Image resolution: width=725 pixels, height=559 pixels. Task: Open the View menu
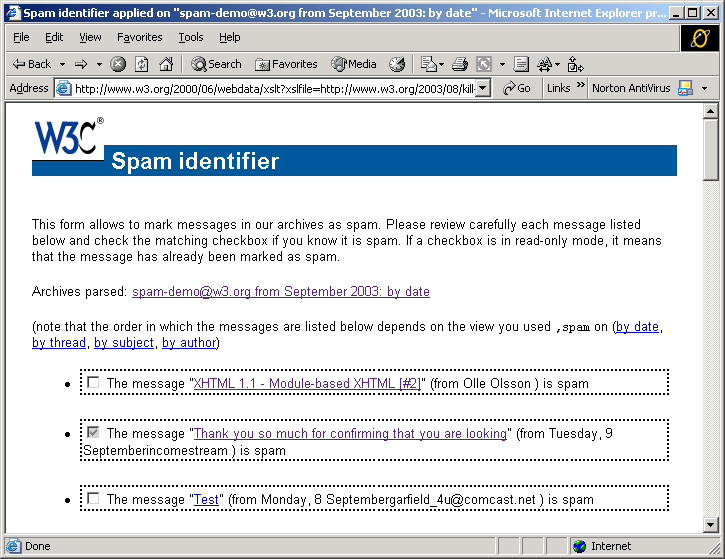(90, 37)
